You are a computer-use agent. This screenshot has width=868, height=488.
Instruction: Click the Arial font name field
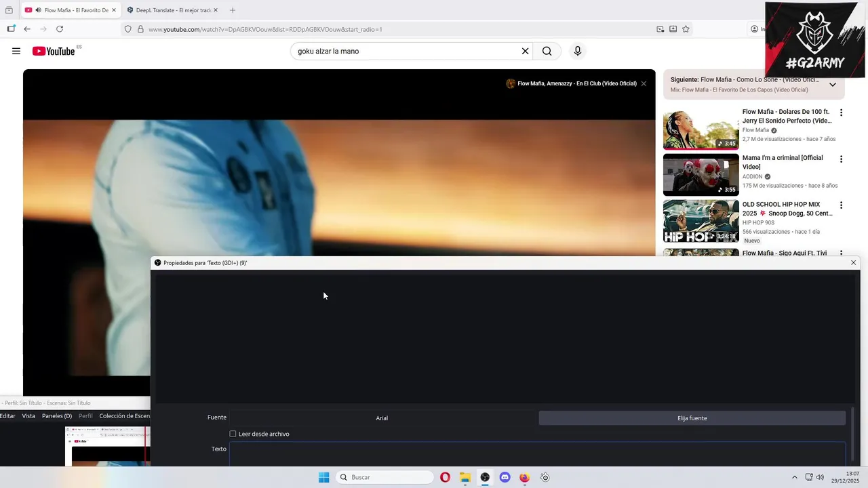coord(382,418)
